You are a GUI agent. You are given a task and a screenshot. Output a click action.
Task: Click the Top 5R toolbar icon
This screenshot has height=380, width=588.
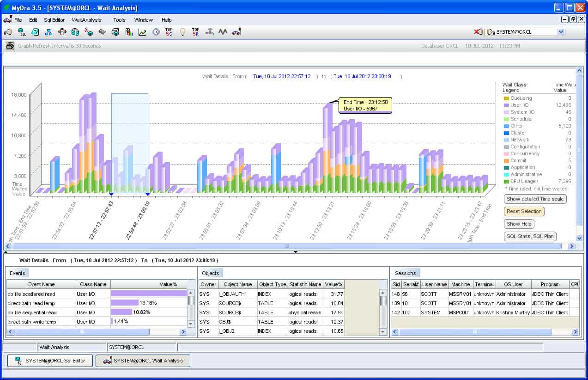pos(195,32)
